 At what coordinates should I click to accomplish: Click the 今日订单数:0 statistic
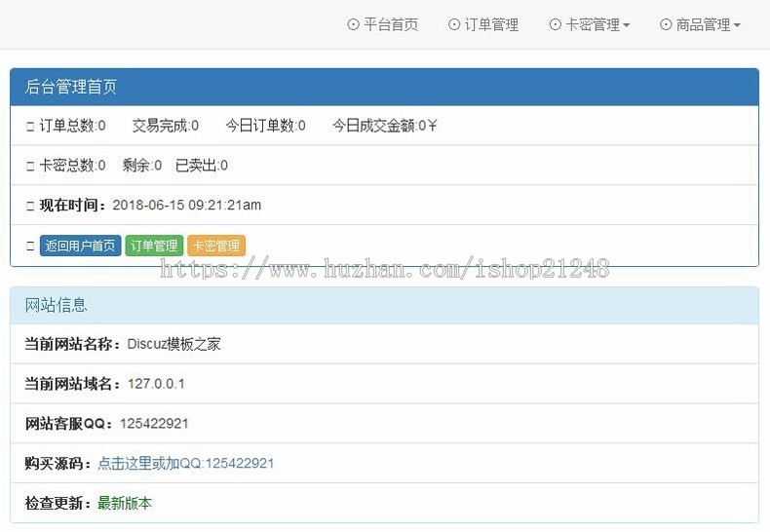click(x=266, y=126)
